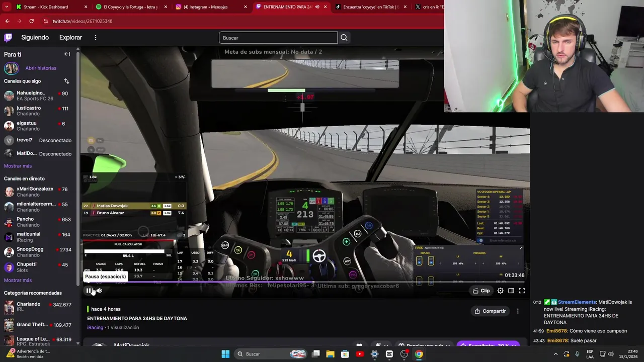Screen dimensions: 644x362
Task: Go back in browser history
Action: [x=7, y=21]
